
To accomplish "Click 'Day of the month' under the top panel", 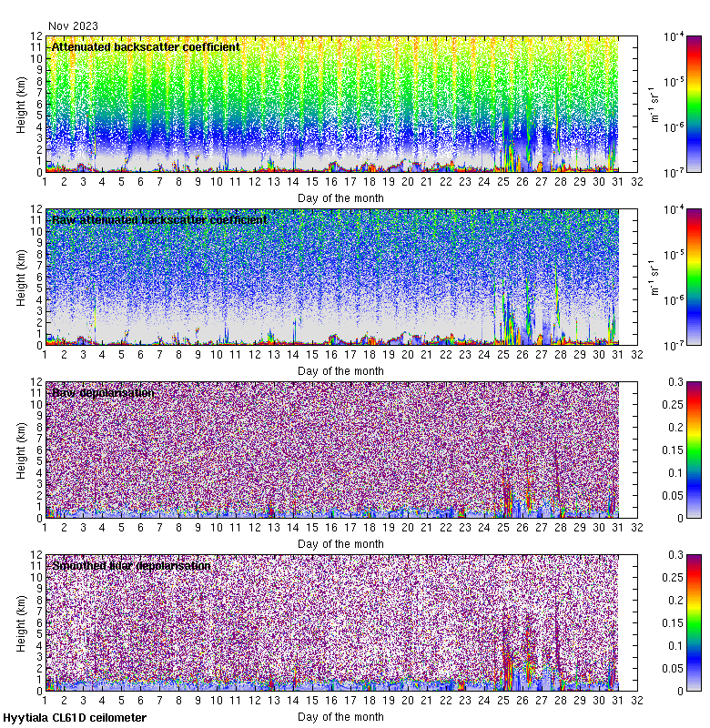I will pos(340,198).
